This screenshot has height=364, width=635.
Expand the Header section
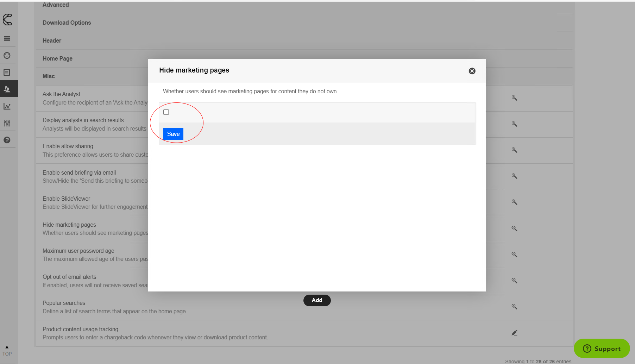[x=52, y=41]
